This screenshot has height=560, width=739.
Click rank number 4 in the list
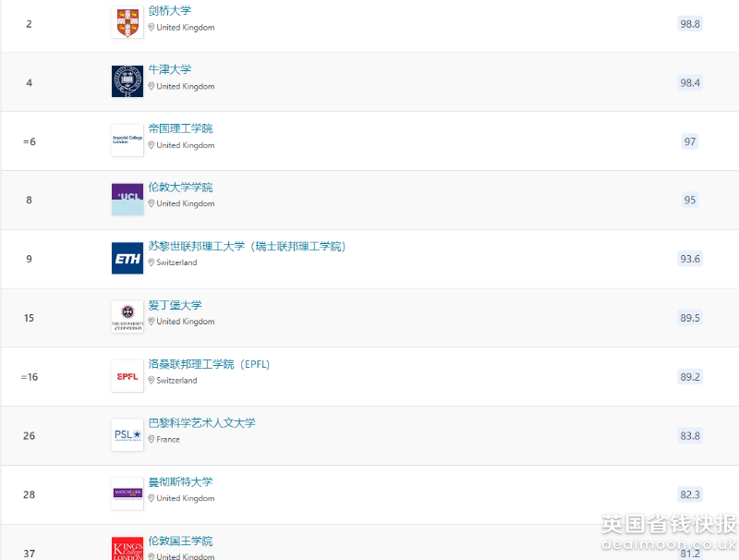pos(30,83)
